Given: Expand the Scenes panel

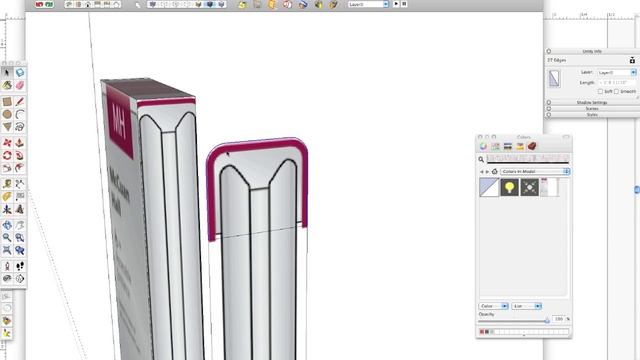Looking at the screenshot, I should click(x=549, y=109).
